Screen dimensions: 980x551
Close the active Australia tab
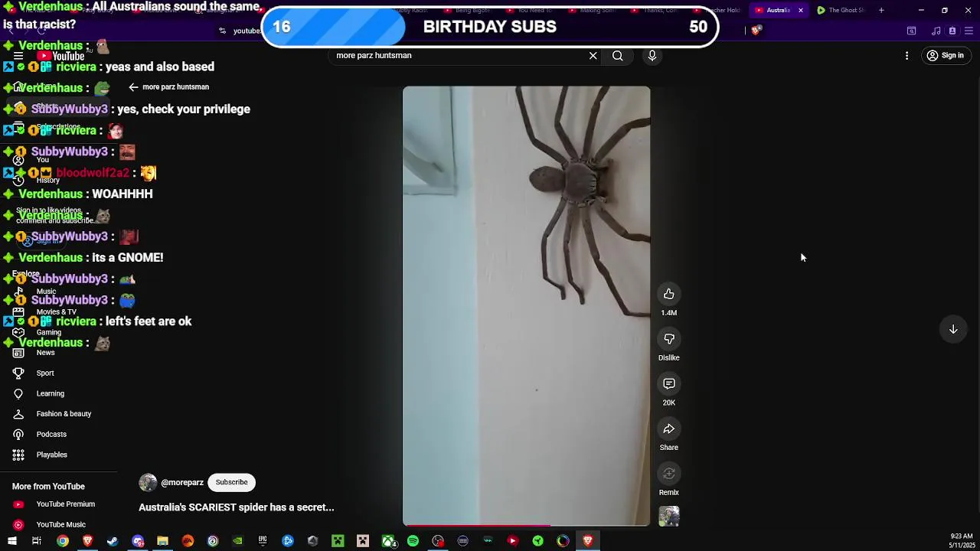(800, 10)
